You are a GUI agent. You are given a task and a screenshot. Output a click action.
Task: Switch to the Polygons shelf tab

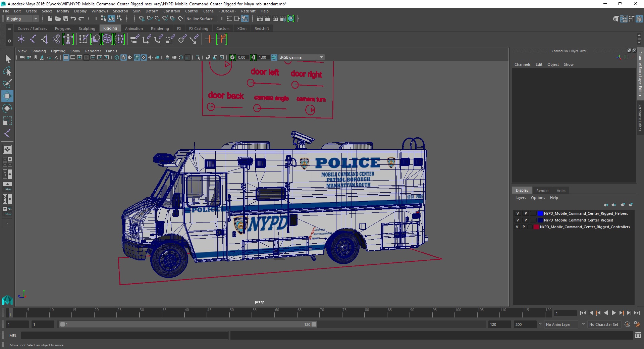[63, 29]
